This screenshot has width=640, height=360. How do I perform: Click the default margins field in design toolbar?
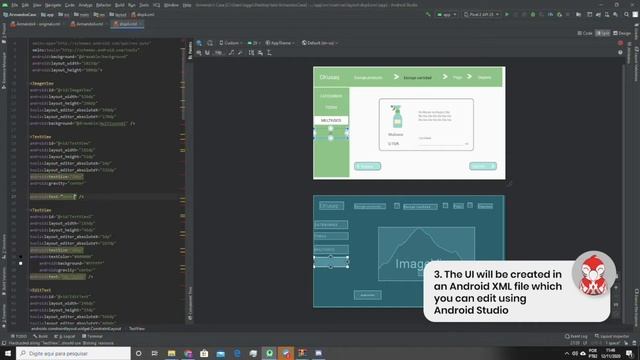point(218,53)
